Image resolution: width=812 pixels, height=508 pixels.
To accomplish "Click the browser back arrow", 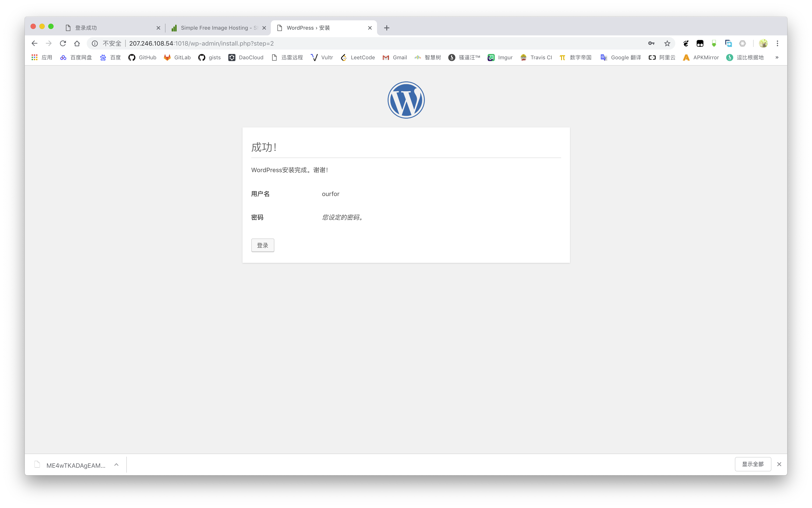I will coord(34,43).
